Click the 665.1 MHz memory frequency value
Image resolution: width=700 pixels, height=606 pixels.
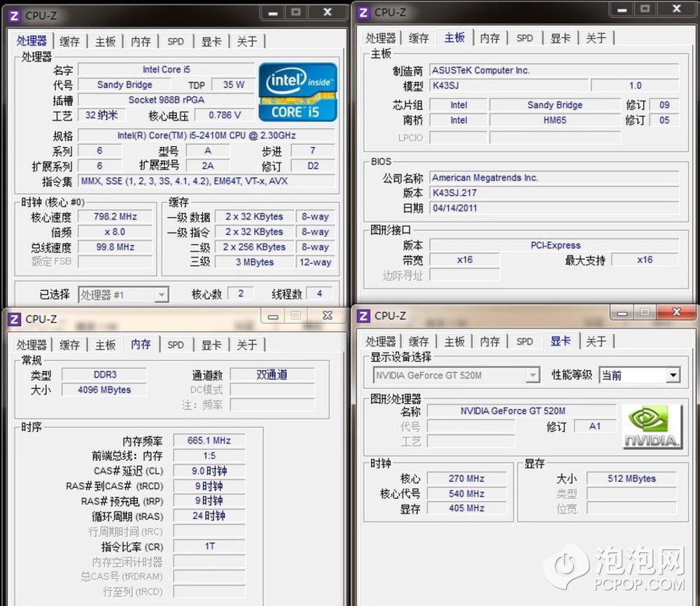(x=209, y=440)
